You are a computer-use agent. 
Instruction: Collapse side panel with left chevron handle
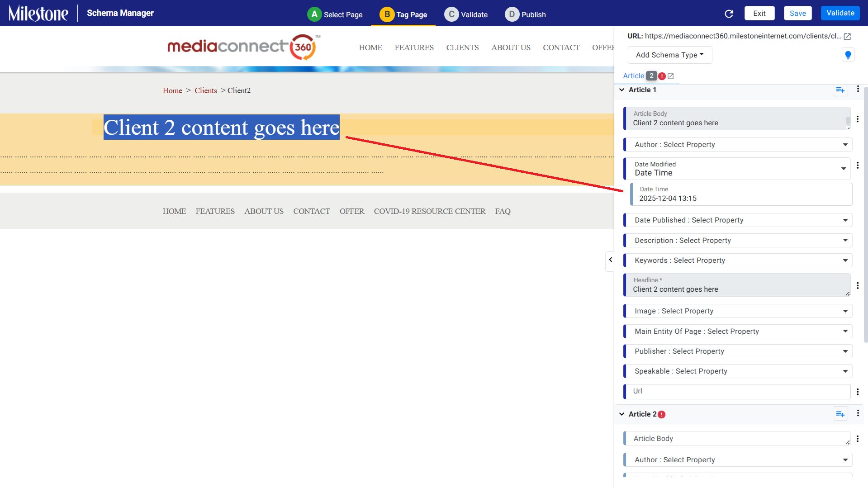610,260
